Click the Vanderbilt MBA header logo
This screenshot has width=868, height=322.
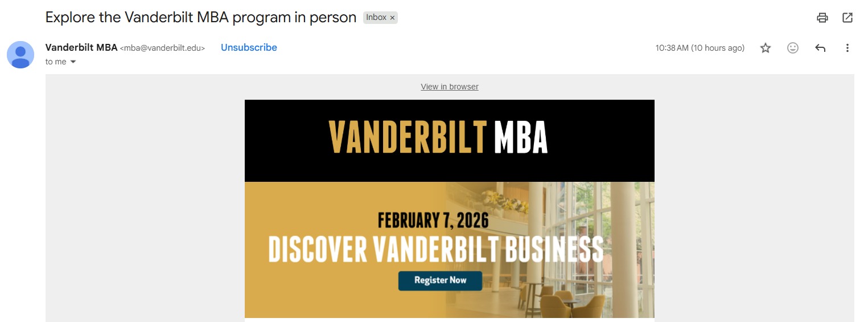(438, 137)
